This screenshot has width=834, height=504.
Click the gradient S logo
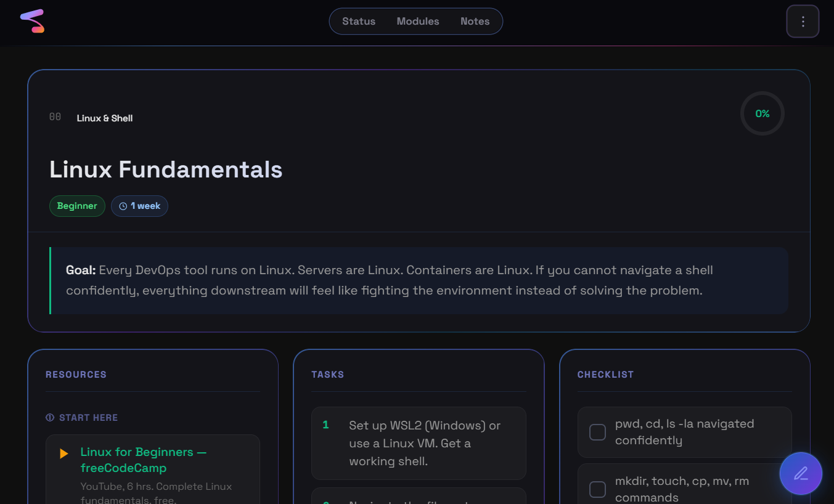32,22
